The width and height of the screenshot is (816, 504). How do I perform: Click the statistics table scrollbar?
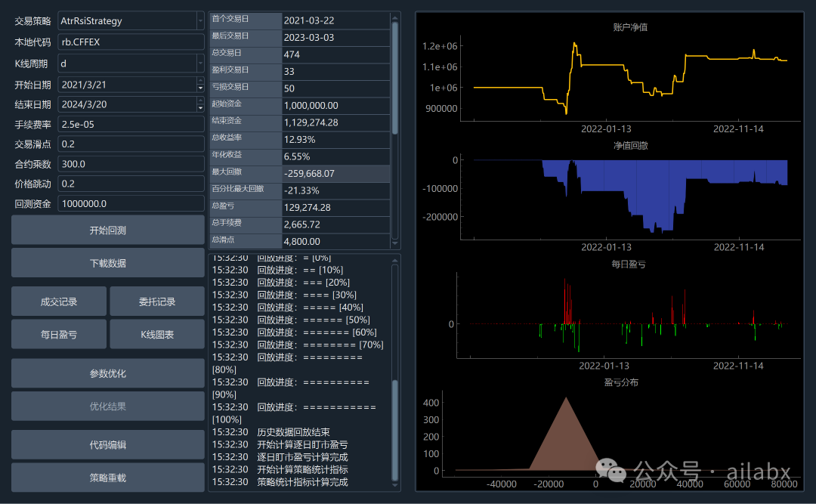(395, 78)
